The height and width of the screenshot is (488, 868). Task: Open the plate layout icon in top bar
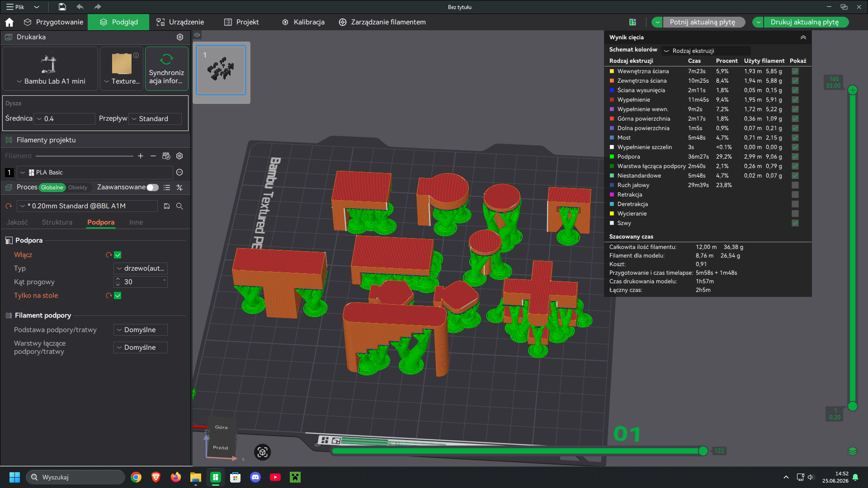(x=632, y=22)
